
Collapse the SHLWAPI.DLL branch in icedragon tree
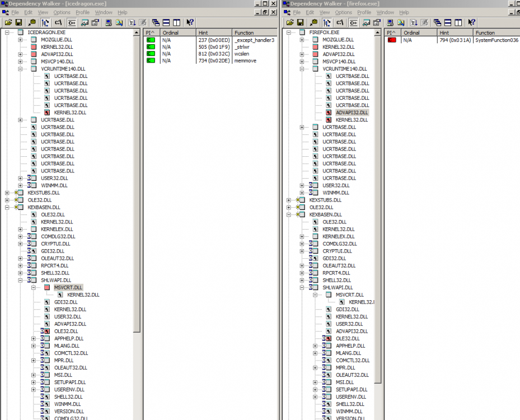click(20, 280)
